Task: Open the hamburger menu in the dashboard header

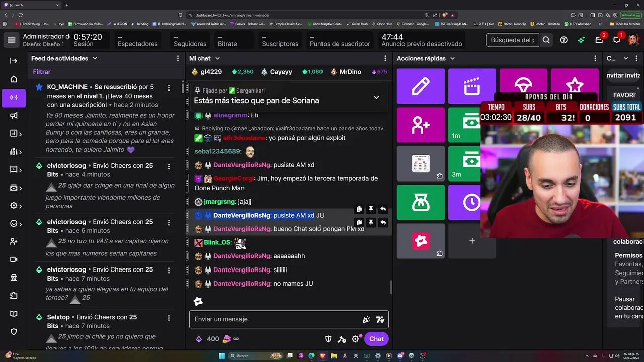Action: pyautogui.click(x=12, y=40)
